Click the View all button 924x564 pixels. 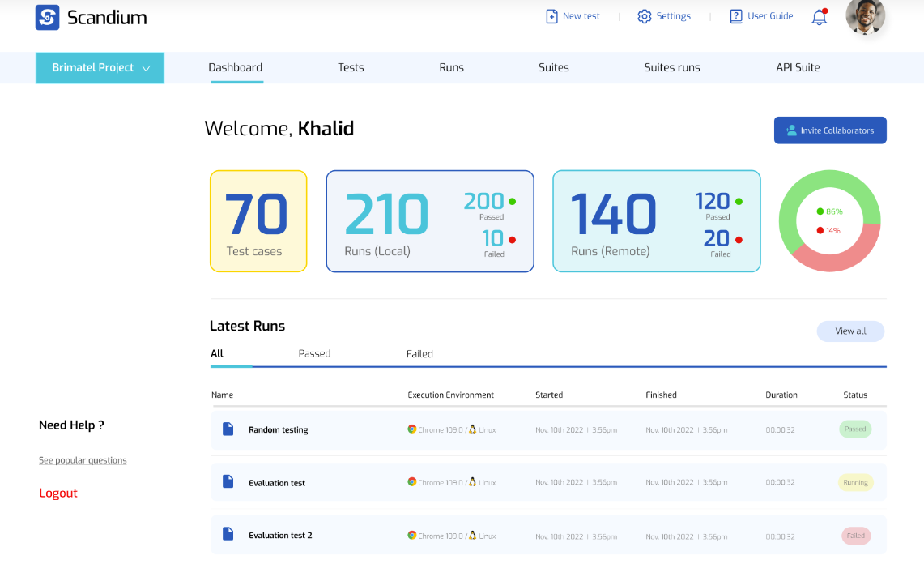tap(850, 331)
